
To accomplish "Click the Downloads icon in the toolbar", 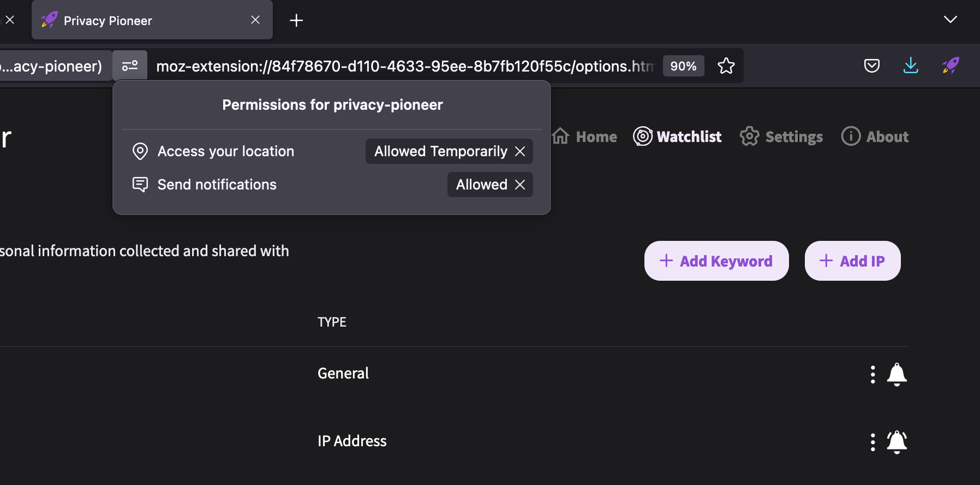I will [910, 66].
